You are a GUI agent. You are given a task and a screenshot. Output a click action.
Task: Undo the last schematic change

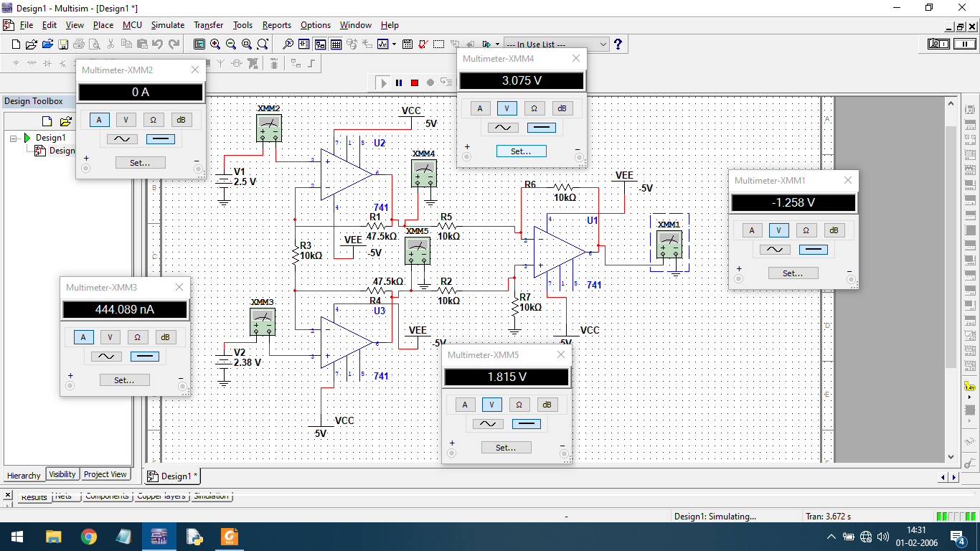(159, 44)
